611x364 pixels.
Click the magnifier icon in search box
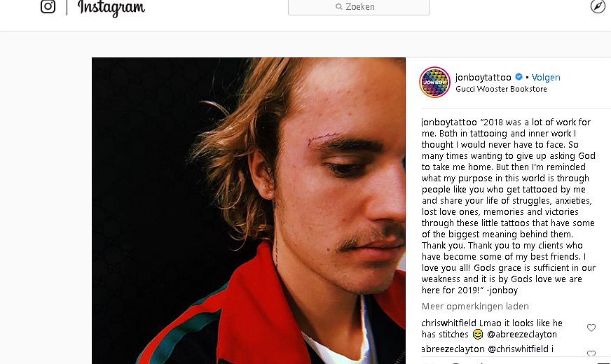(339, 6)
